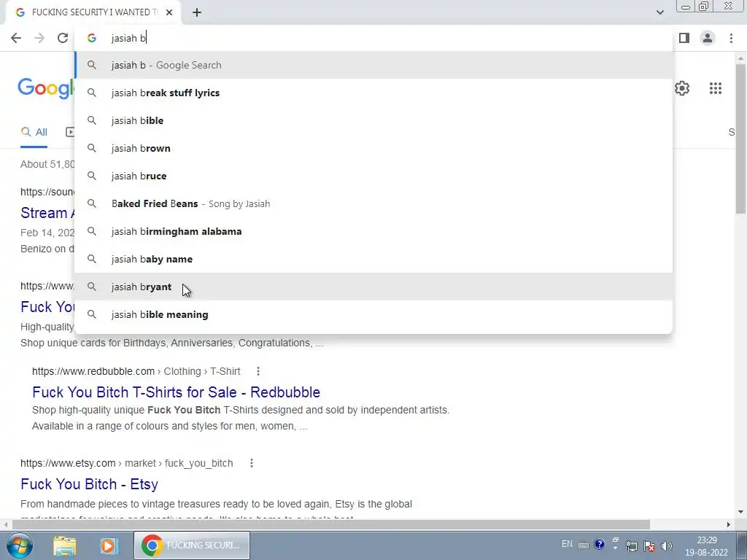Image resolution: width=747 pixels, height=560 pixels.
Task: Pick the 'jasiah bible' suggestion
Action: coord(373,120)
